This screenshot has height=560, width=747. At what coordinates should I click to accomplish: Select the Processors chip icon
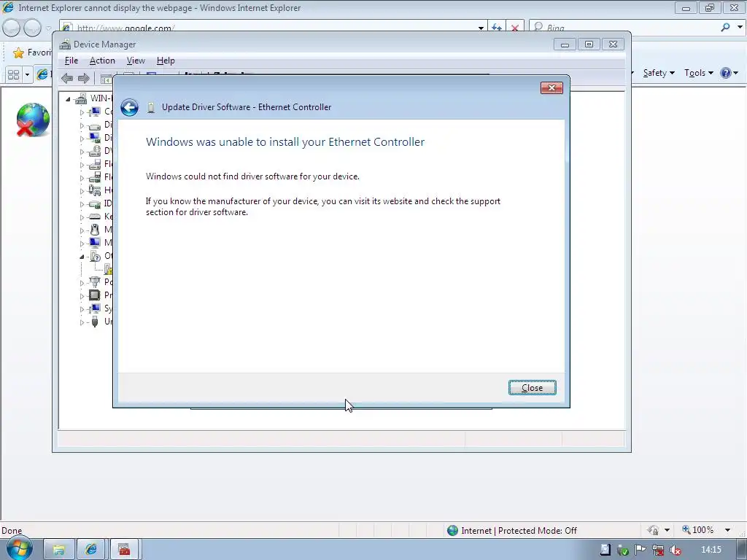point(95,295)
